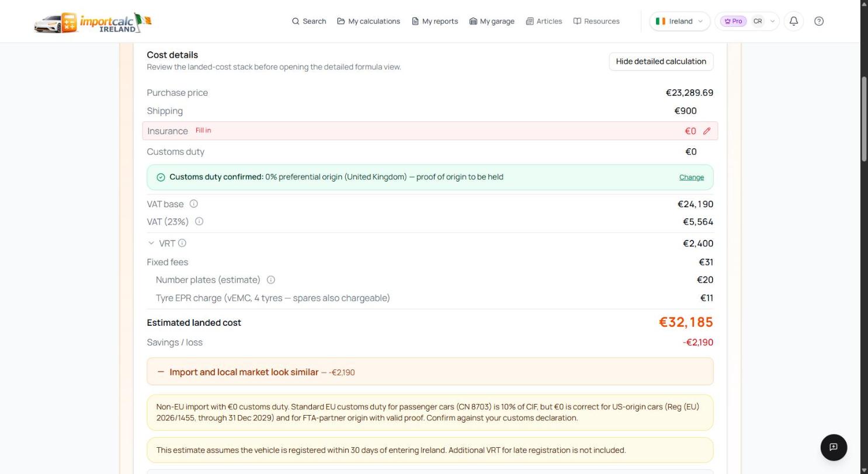Click the Purchase price €23,289.69 value
The height and width of the screenshot is (474, 868).
click(689, 93)
